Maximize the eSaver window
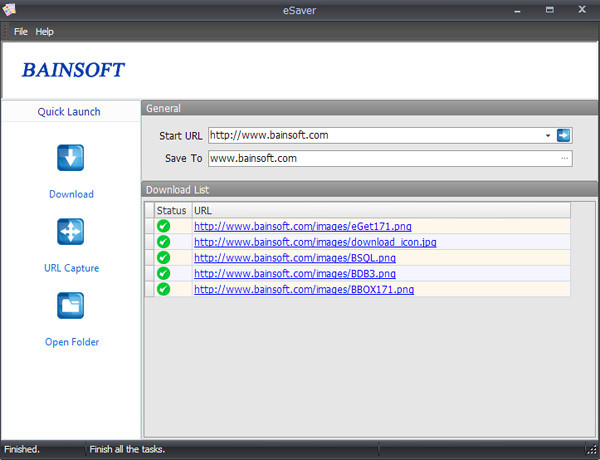Screen dimensions: 600x460 pos(549,10)
